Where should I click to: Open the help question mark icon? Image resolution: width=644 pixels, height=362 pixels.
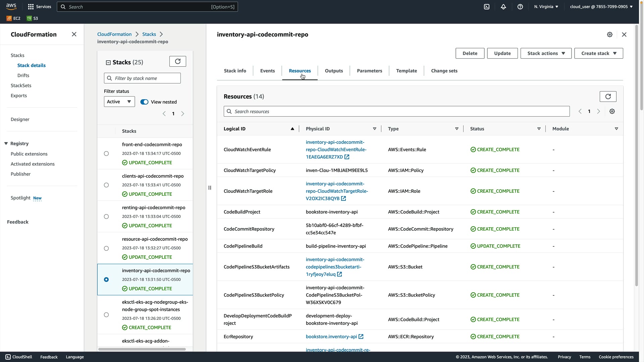coord(520,7)
